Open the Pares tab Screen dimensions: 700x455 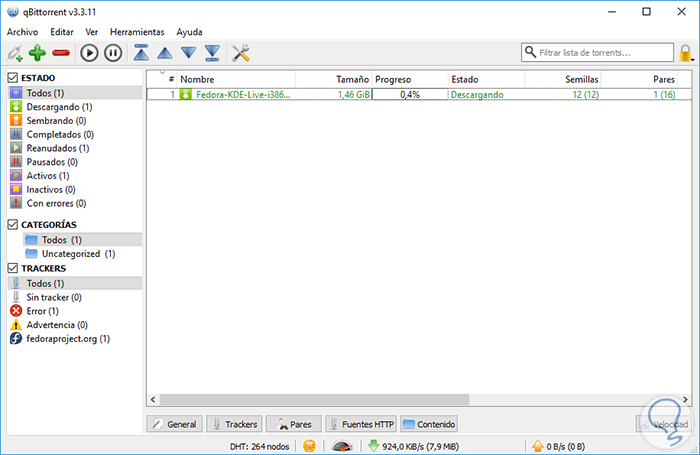click(x=294, y=424)
